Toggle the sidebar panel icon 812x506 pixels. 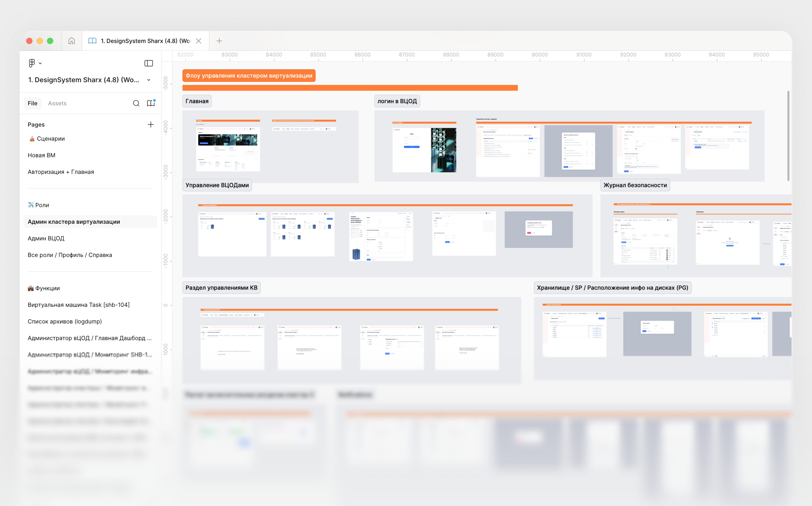(148, 63)
